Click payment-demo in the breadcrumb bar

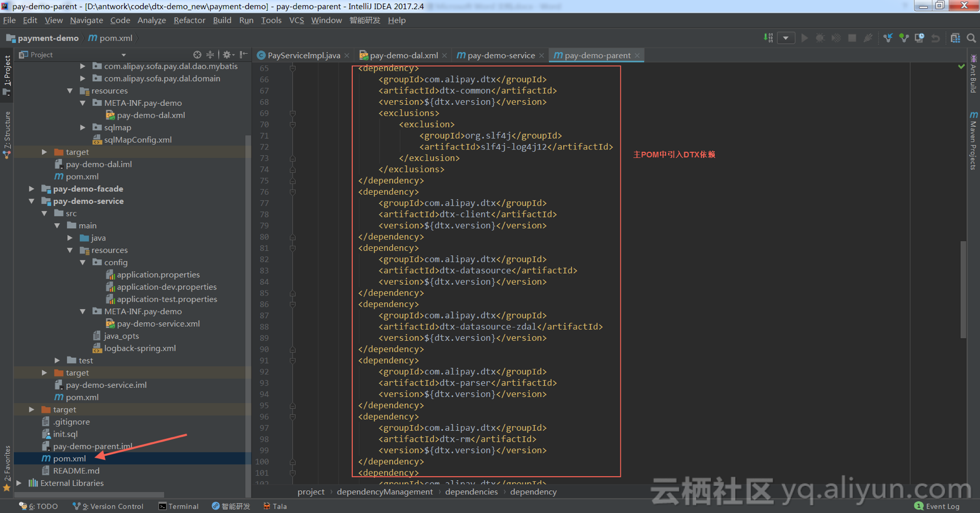pyautogui.click(x=43, y=38)
